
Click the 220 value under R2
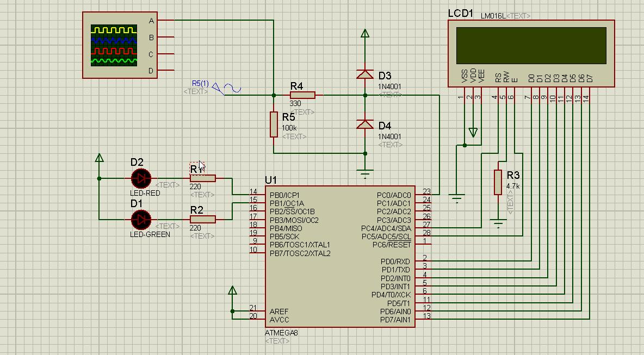pyautogui.click(x=195, y=228)
